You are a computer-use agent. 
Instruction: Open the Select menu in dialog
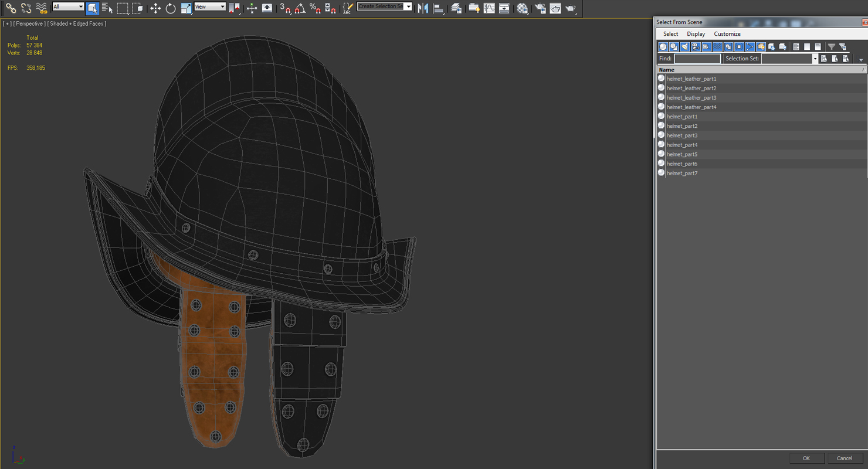coord(670,34)
